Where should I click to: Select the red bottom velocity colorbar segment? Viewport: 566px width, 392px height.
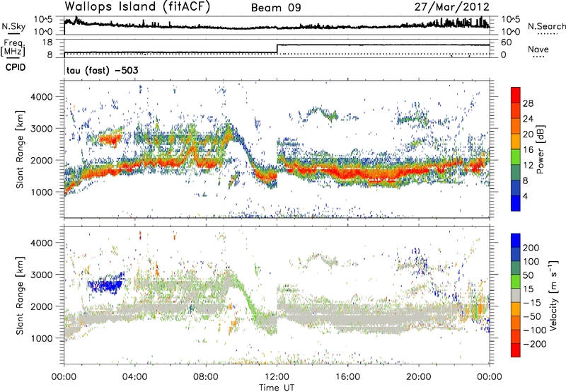pos(516,350)
